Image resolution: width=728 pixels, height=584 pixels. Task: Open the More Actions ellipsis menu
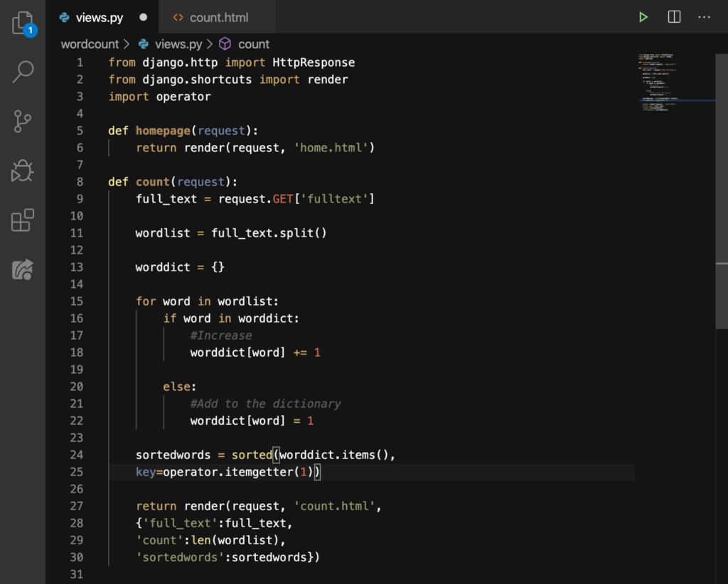point(705,17)
